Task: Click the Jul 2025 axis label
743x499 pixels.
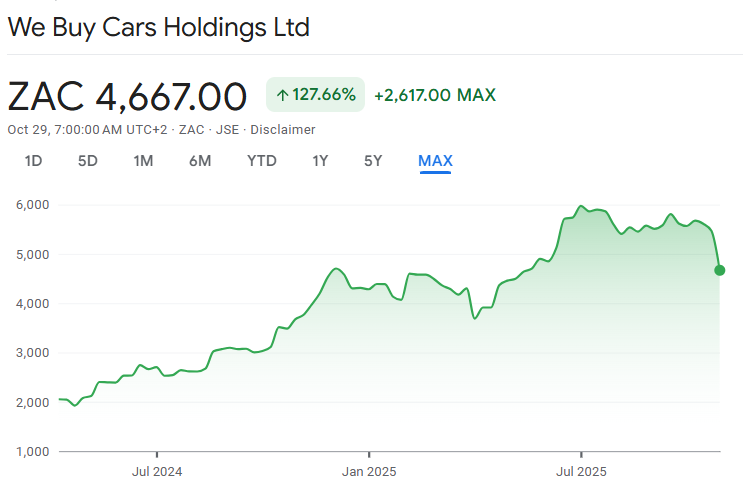Action: tap(580, 470)
